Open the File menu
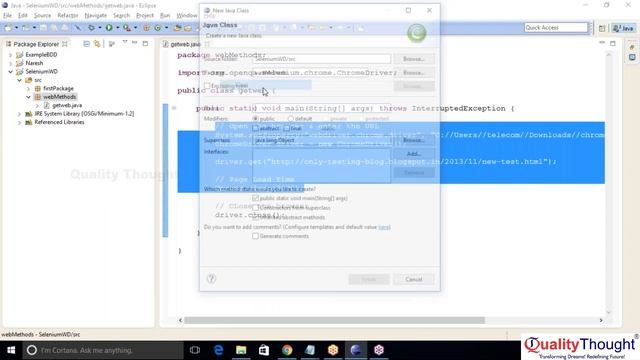Image resolution: width=640 pixels, height=360 pixels. coord(7,16)
